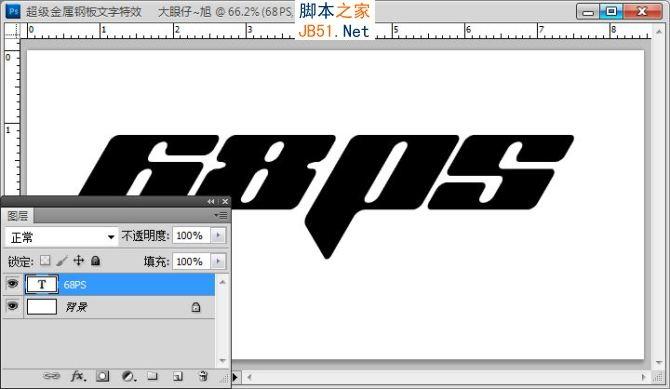Open the blend mode 正常 dropdown
Screen dimensions: 670x389
point(62,237)
